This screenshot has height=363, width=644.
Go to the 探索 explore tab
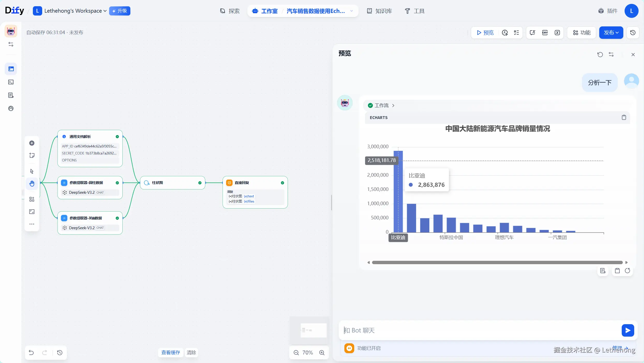point(230,11)
